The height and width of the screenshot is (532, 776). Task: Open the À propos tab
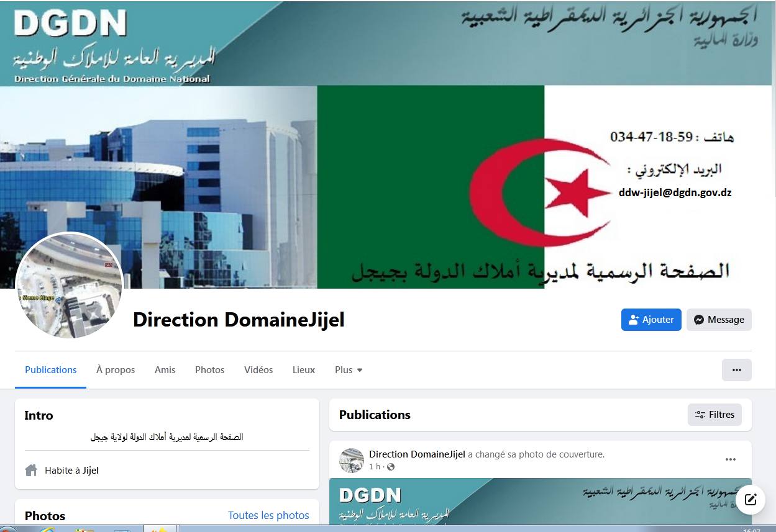click(116, 370)
